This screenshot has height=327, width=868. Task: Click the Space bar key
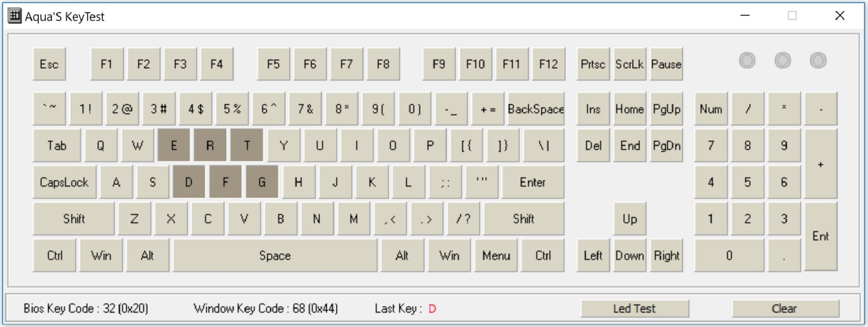(x=275, y=255)
